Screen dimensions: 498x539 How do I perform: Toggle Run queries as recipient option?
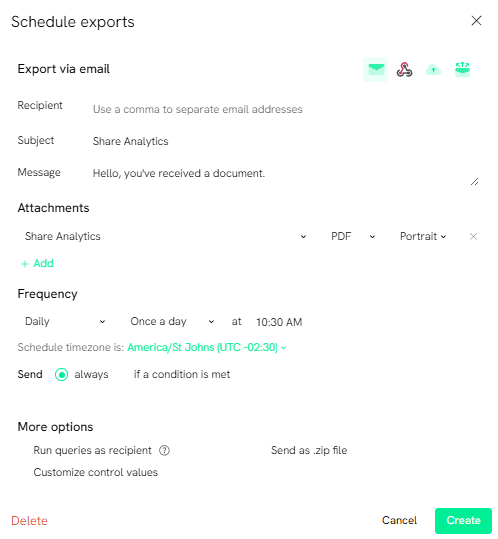[x=92, y=450]
